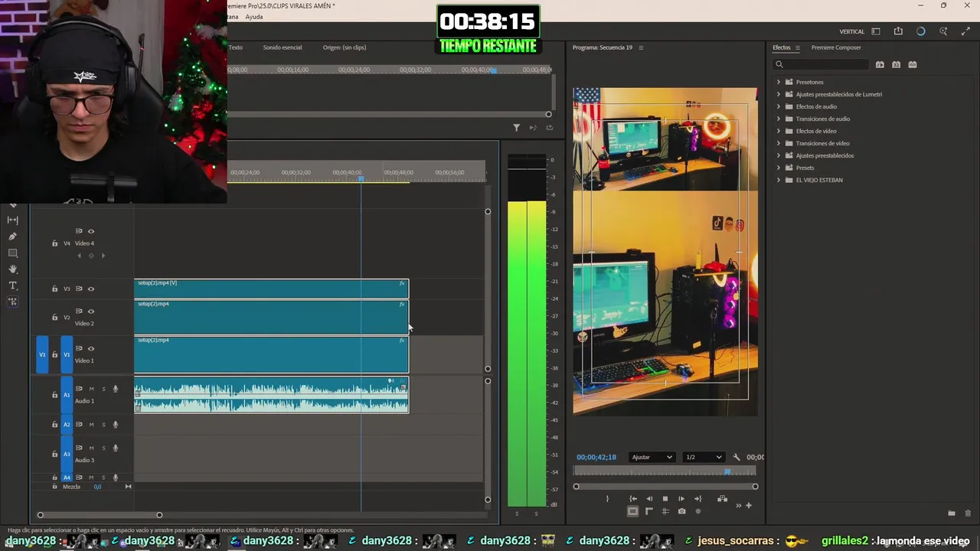Toggle Video 4 track eye visibility

pos(91,231)
